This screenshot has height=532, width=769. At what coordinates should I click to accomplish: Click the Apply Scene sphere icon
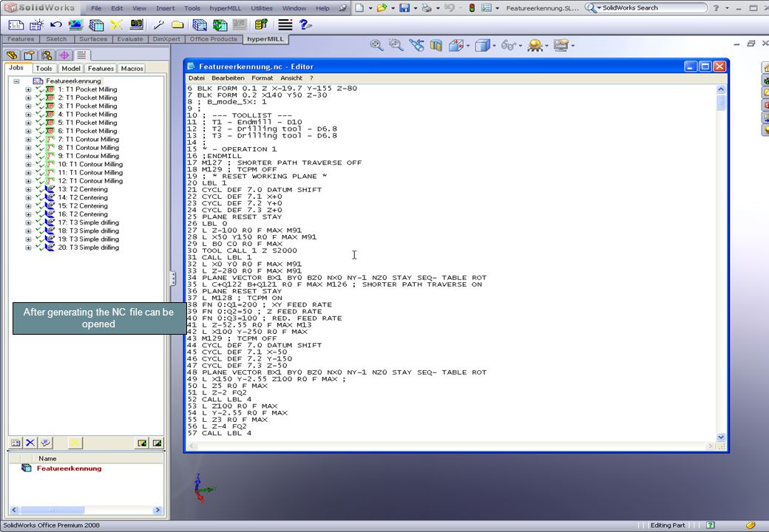(535, 46)
